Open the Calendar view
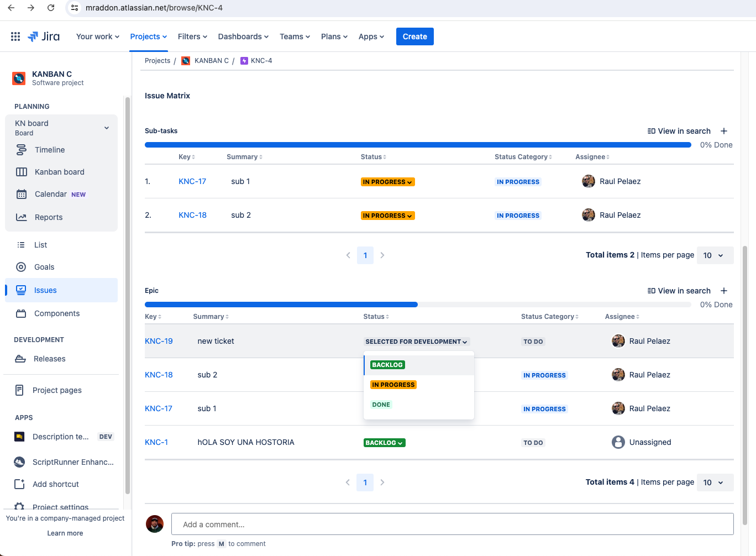Viewport: 756px width, 556px height. pos(51,194)
